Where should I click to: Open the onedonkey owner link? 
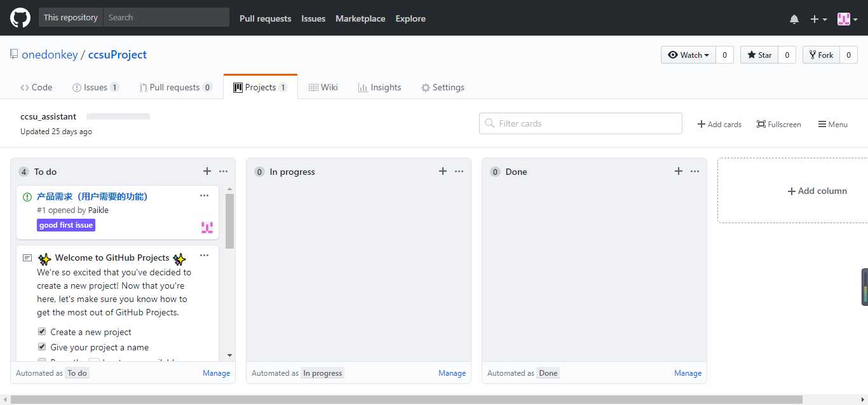pos(50,55)
